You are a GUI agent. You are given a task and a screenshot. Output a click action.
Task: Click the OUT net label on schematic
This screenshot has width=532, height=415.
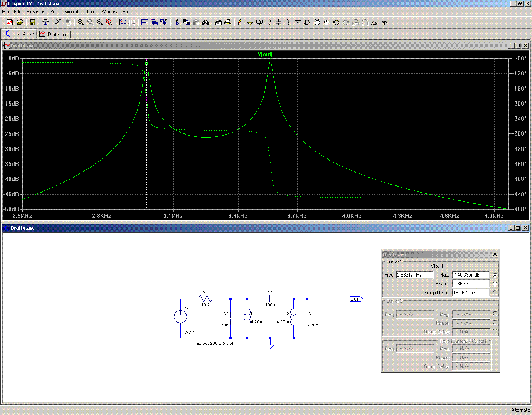(355, 299)
